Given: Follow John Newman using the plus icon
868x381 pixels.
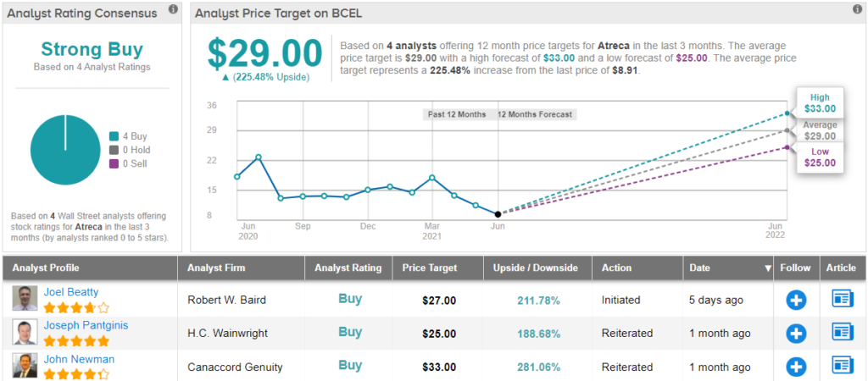Looking at the screenshot, I should [x=796, y=367].
